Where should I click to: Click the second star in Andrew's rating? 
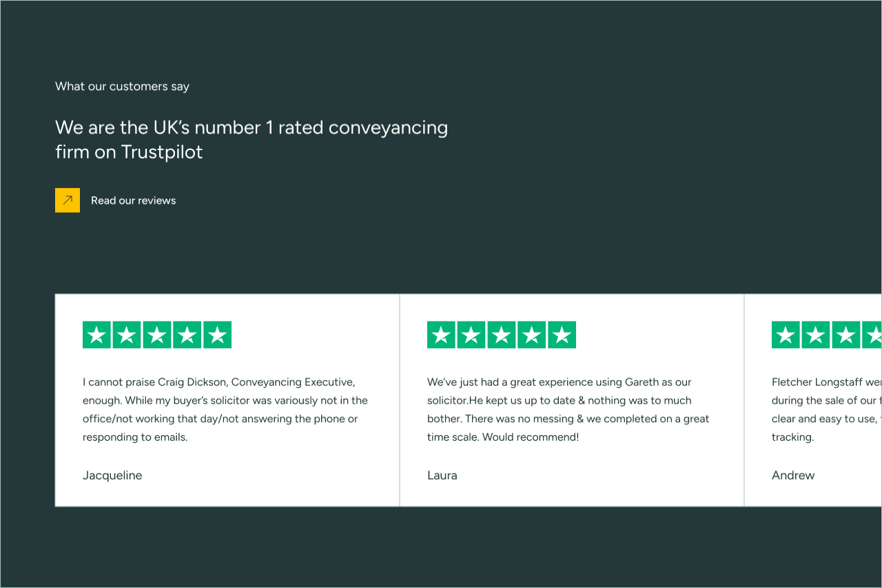pos(816,335)
